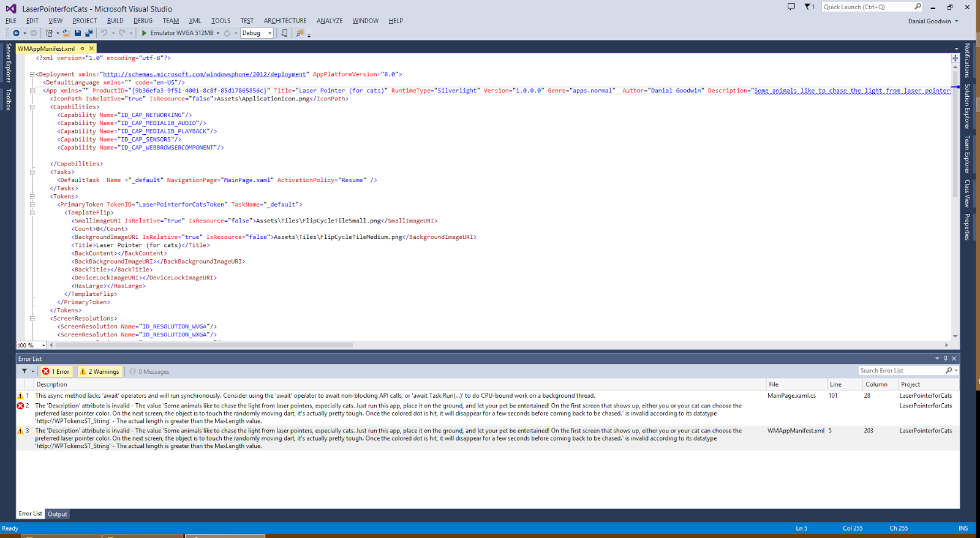980x538 pixels.
Task: Open the BUILD menu
Action: pos(115,21)
